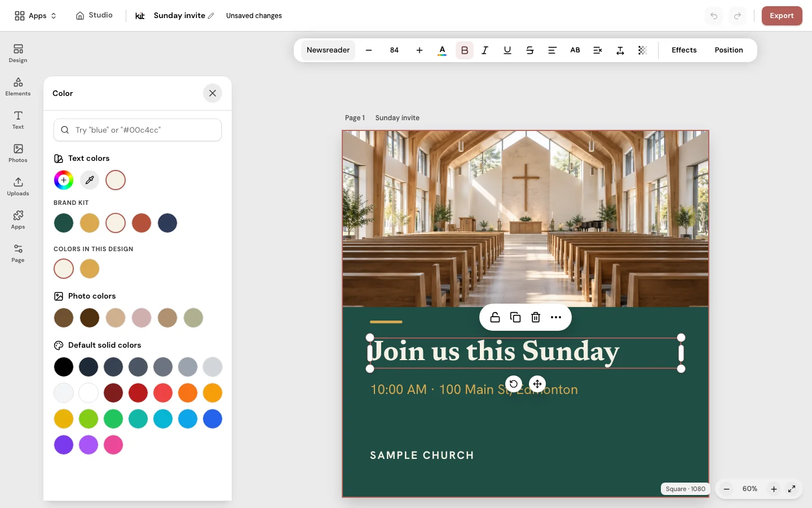812x508 pixels.
Task: Open more options for the selected element
Action: (x=556, y=317)
